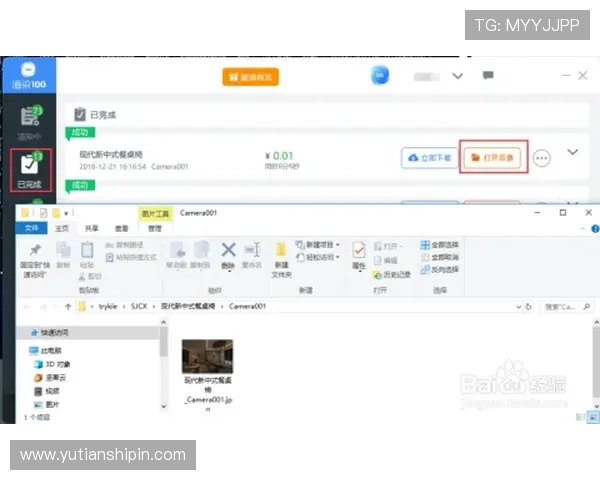
Task: Click the 复制到 (copy to) icon
Action: (201, 250)
